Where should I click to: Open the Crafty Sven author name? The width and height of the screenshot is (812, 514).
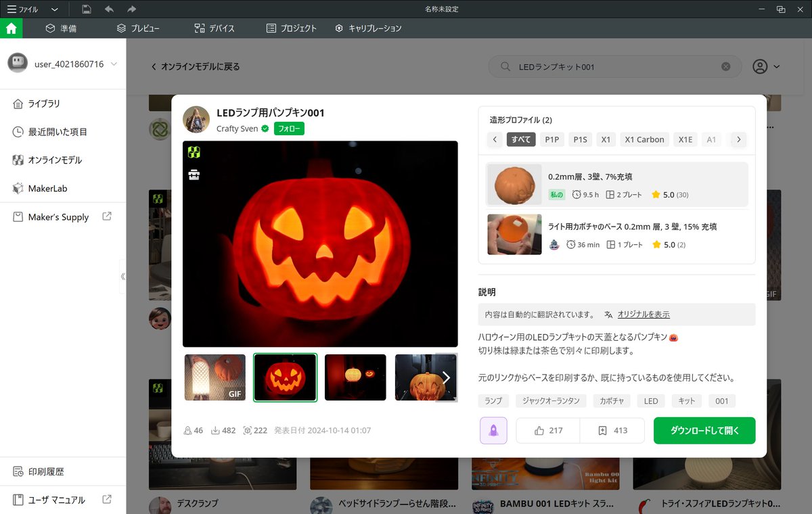tap(237, 128)
